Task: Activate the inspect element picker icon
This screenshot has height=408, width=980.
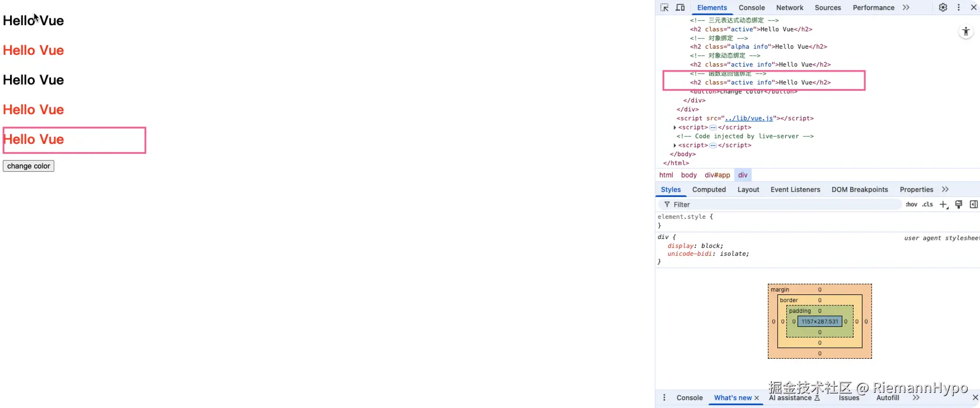Action: (664, 7)
